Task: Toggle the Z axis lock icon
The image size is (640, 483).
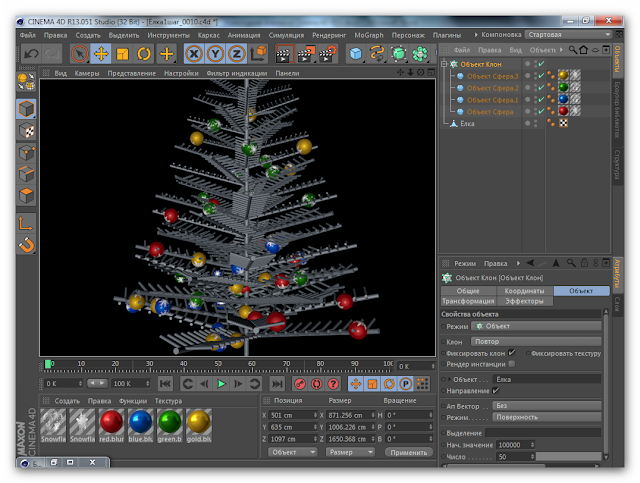Action: (237, 53)
